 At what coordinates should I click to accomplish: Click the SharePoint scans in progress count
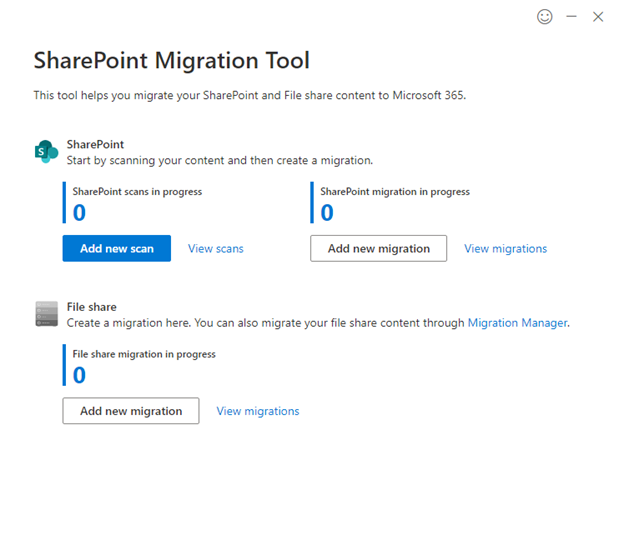coord(79,213)
